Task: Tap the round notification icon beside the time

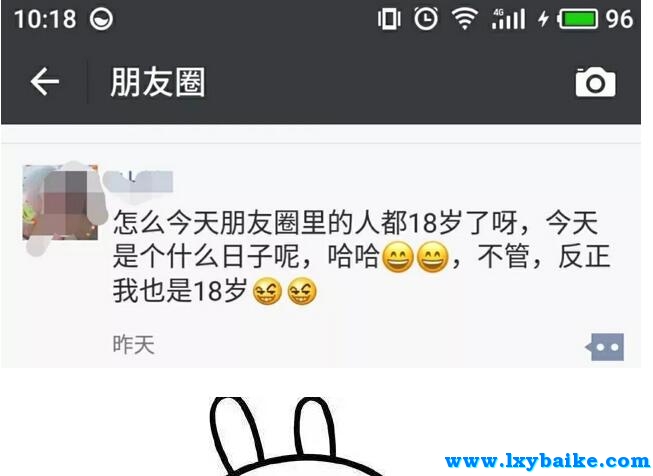Action: [101, 20]
